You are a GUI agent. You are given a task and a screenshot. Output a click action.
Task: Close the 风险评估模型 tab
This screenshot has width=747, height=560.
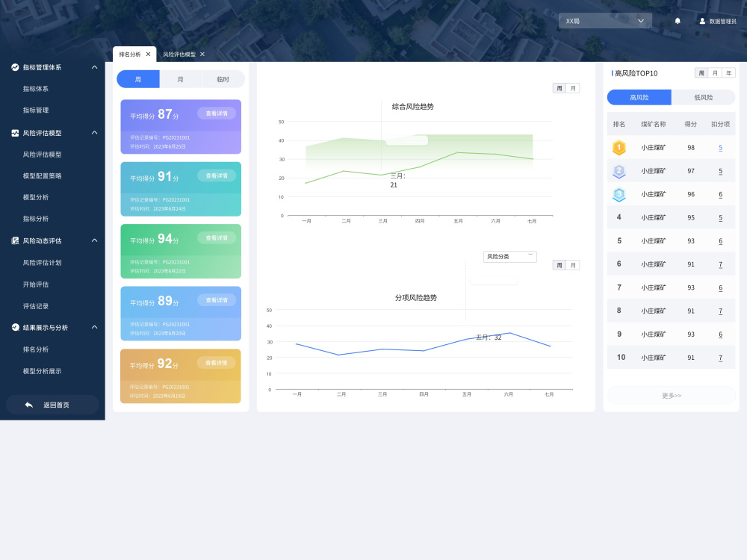[x=202, y=55]
